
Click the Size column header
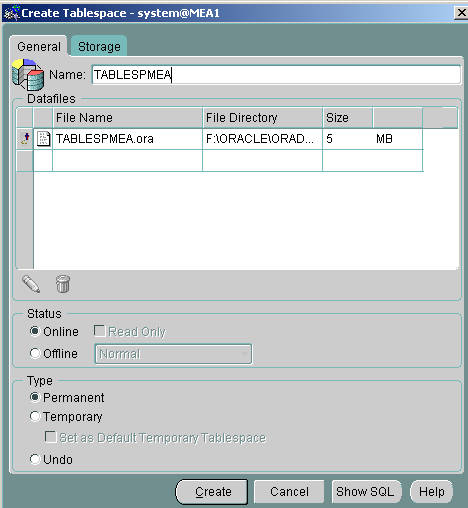(348, 118)
